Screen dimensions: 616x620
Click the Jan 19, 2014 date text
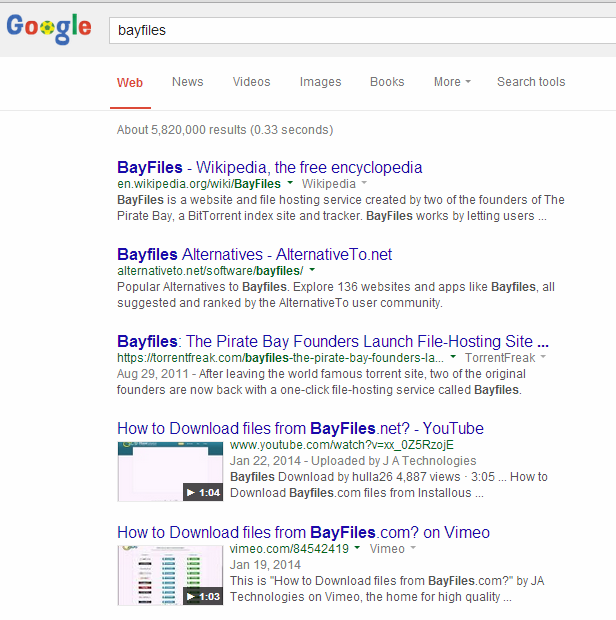point(265,565)
